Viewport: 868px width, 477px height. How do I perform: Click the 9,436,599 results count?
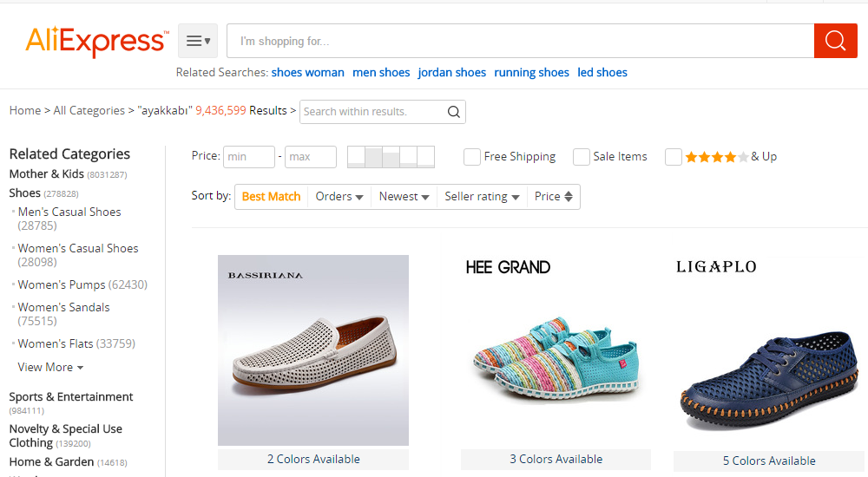tap(220, 111)
